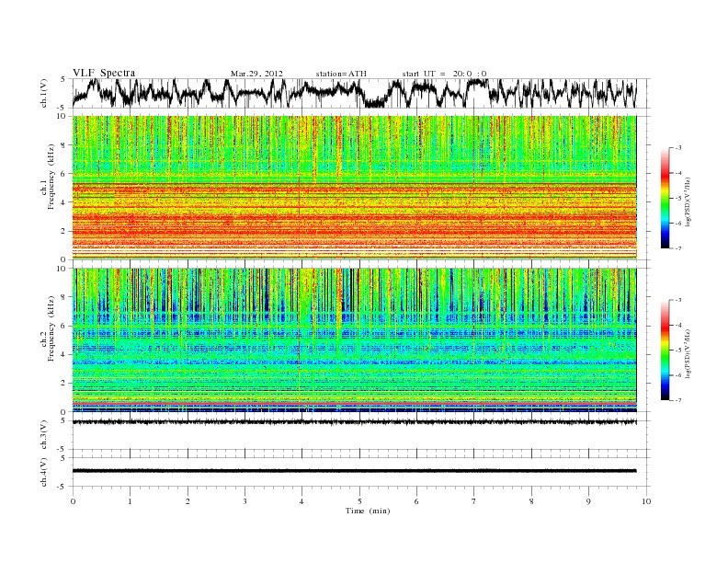Click the "6" tick on ch.1 frequency axis
Viewport: 728px width, 563px height.
pos(63,173)
